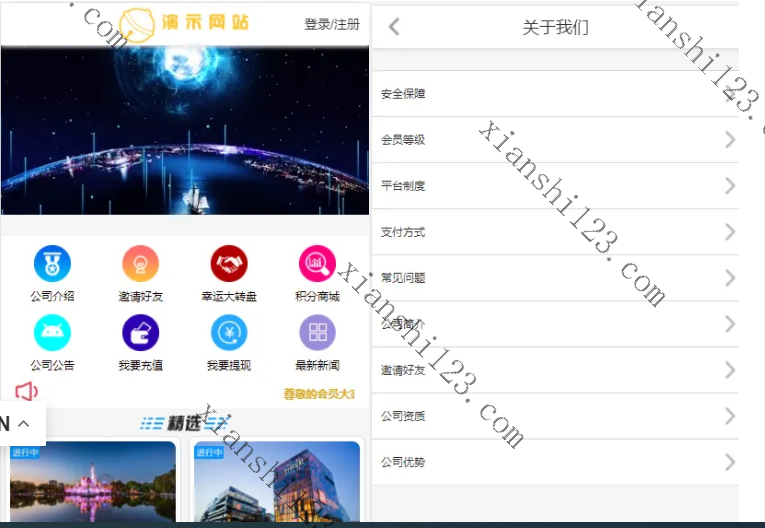The image size is (765, 528).
Task: Open 公司公告 android icon
Action: click(x=52, y=333)
